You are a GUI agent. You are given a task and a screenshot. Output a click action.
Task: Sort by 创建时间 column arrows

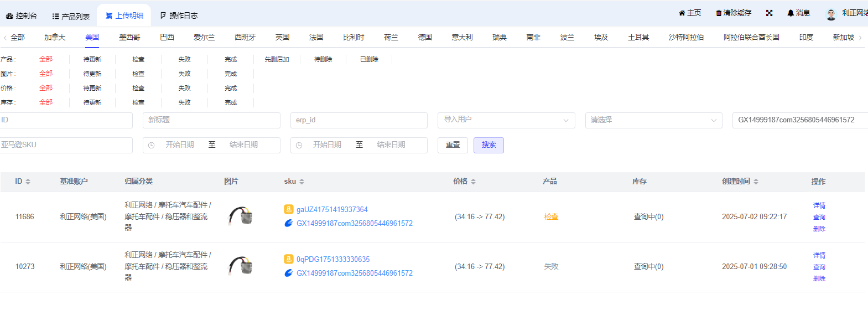coord(756,182)
